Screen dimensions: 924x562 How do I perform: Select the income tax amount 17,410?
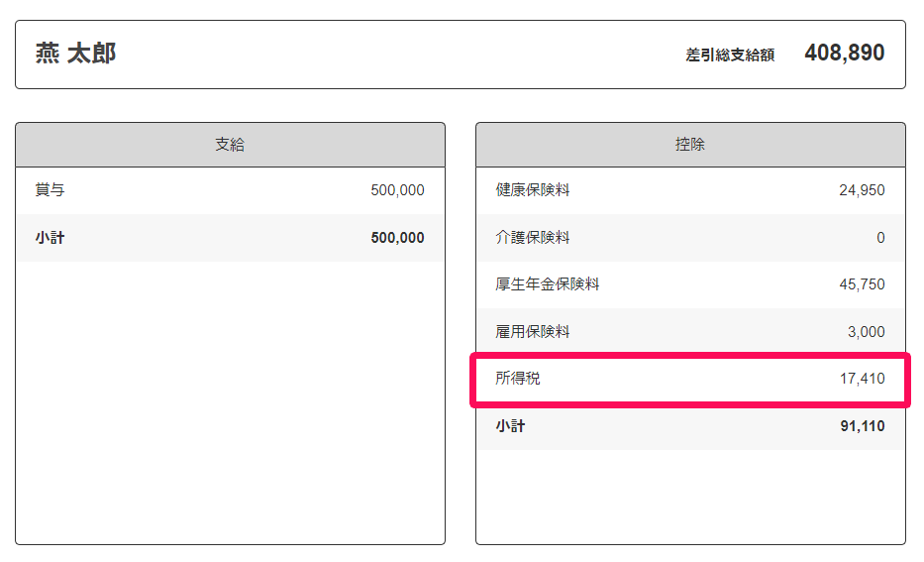click(x=862, y=379)
